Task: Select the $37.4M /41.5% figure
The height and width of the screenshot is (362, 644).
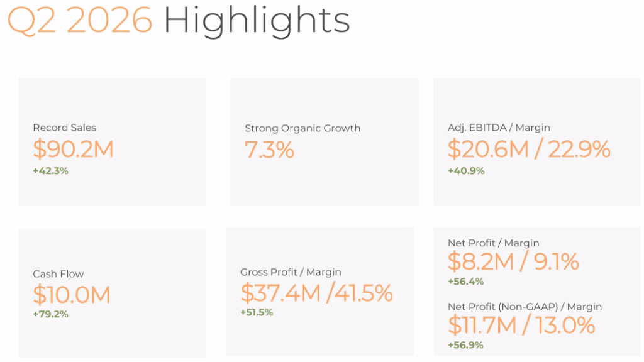Action: click(x=317, y=293)
